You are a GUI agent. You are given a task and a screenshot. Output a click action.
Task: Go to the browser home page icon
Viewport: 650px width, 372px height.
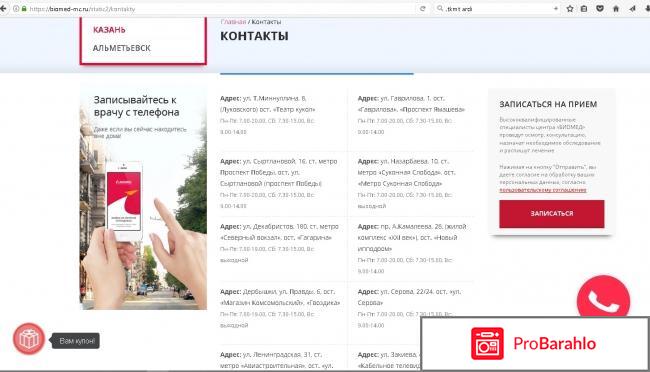point(616,9)
